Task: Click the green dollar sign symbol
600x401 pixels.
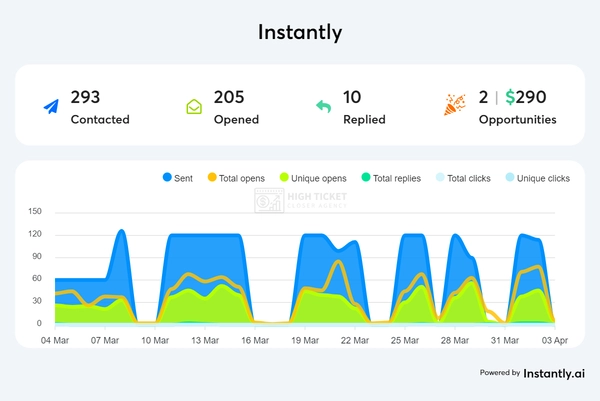Action: click(x=511, y=98)
